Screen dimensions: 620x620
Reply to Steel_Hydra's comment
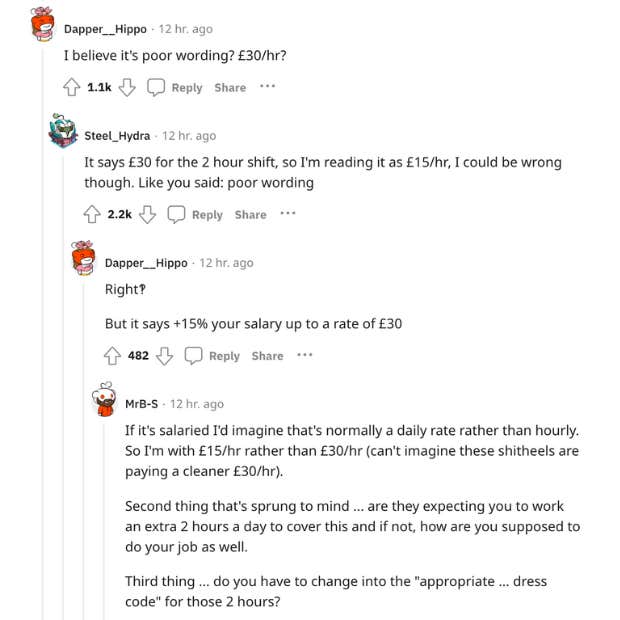(195, 214)
